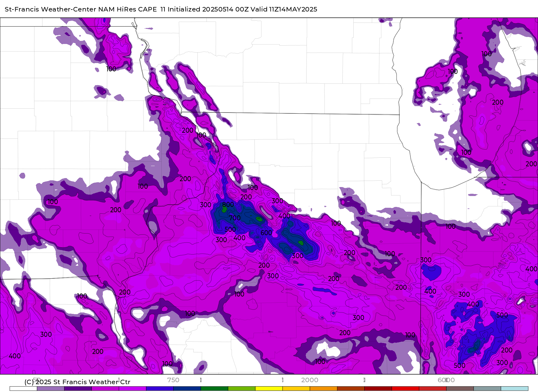This screenshot has width=538, height=392.
Task: Select the navy blue swatch on the color bar
Action: click(187, 389)
